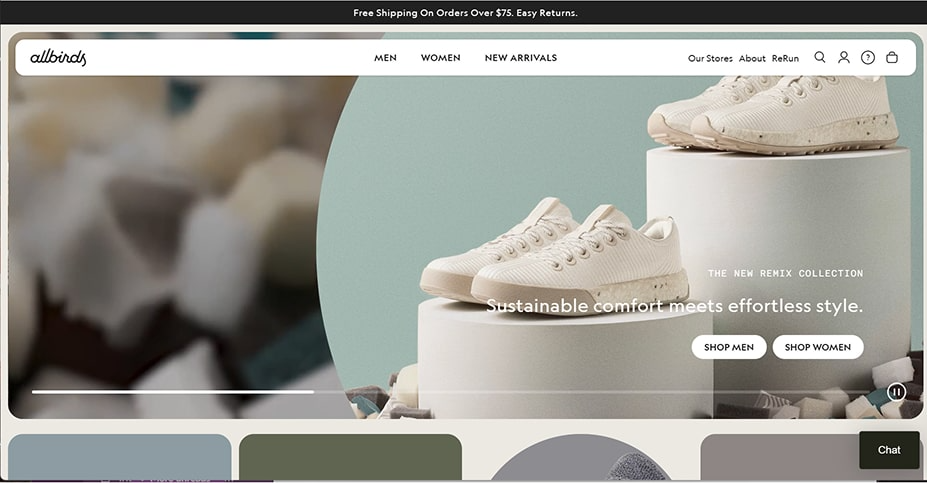927x483 pixels.
Task: Open the search icon in header
Action: [x=819, y=57]
